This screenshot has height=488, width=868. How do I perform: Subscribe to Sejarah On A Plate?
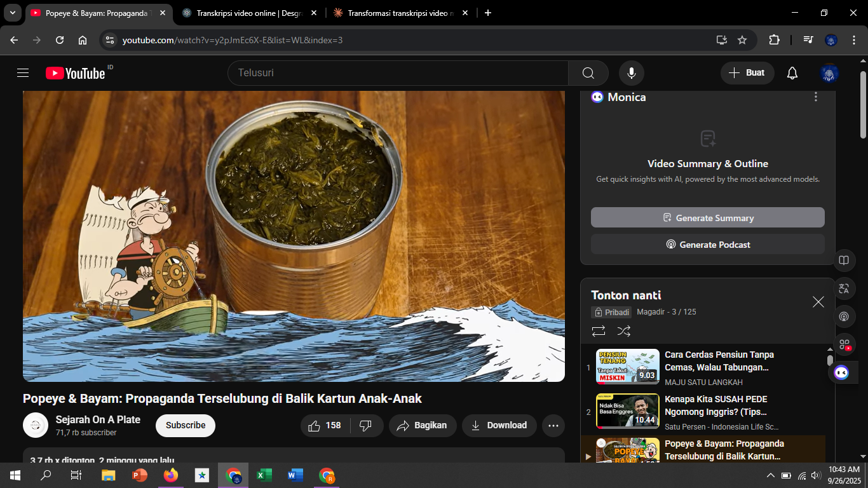click(x=186, y=426)
